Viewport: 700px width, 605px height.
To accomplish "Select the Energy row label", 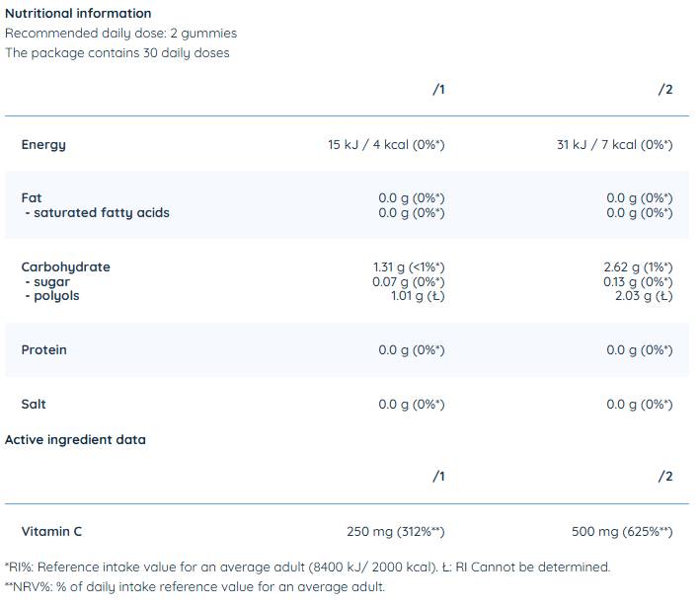I will (43, 145).
